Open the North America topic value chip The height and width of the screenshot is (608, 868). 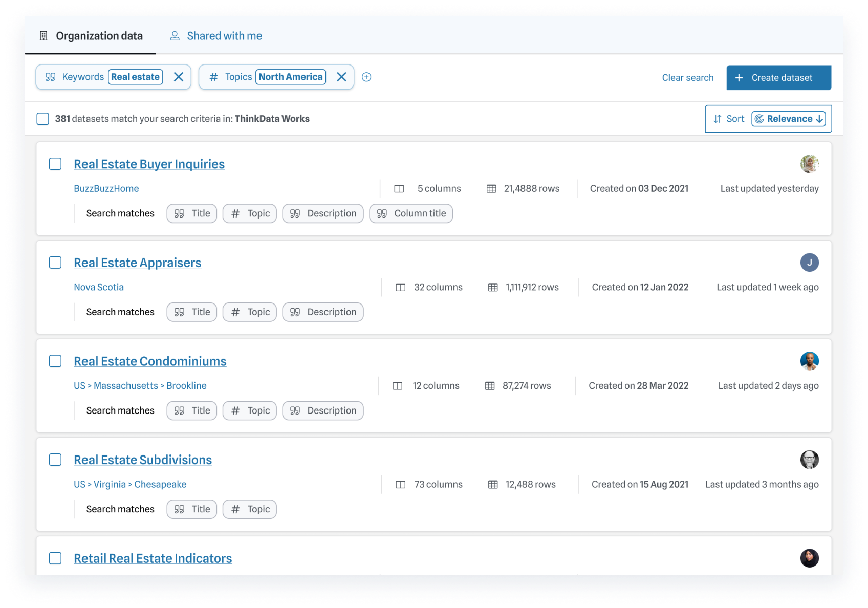(x=290, y=77)
